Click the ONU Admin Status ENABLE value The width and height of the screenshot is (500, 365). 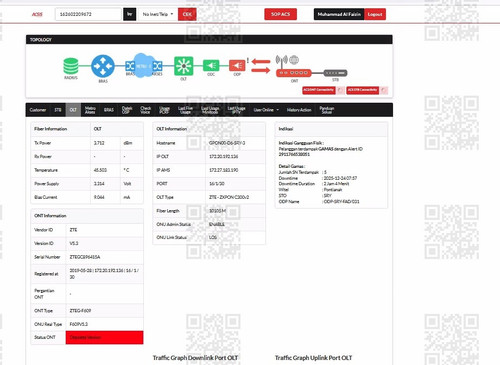[x=217, y=225]
